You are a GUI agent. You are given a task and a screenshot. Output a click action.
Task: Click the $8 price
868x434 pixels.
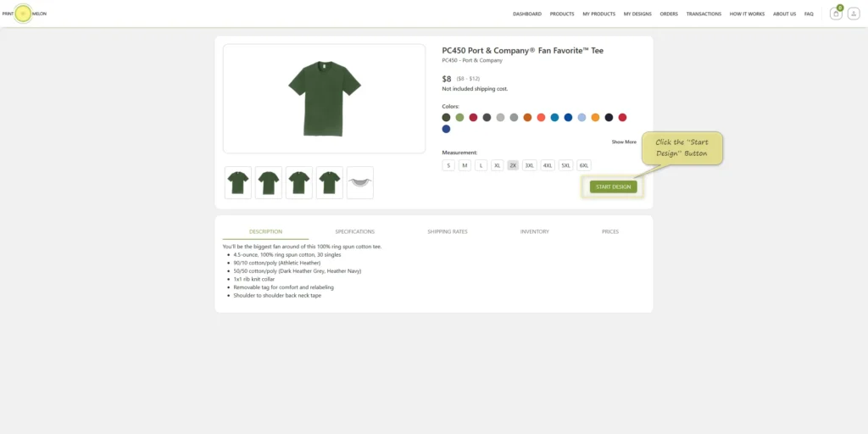[447, 79]
